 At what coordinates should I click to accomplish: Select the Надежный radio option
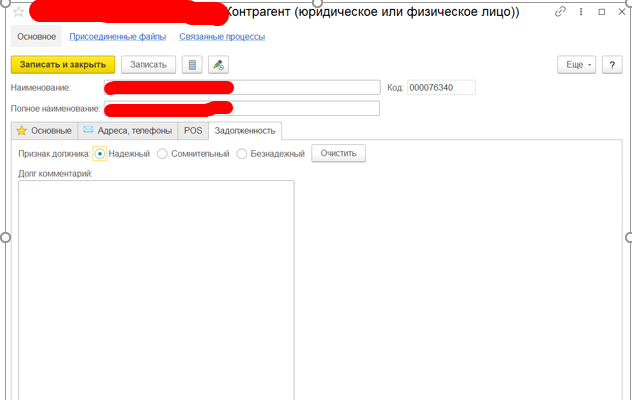(99, 153)
